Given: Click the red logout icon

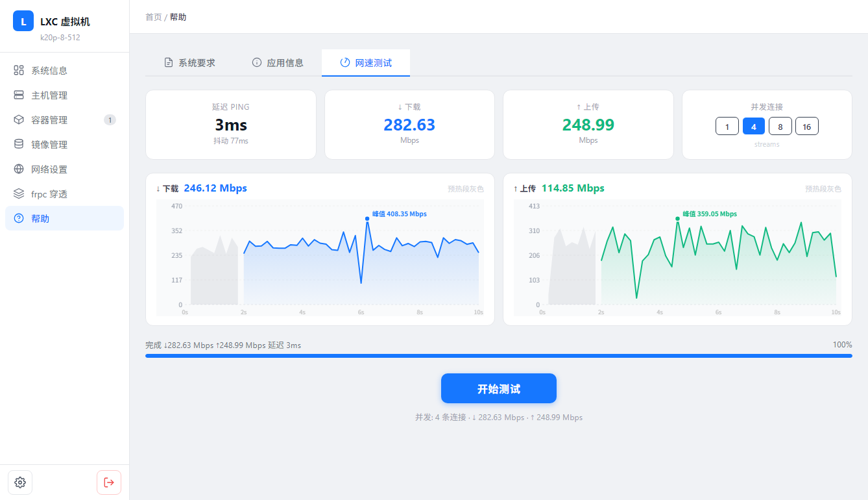Looking at the screenshot, I should pos(109,482).
